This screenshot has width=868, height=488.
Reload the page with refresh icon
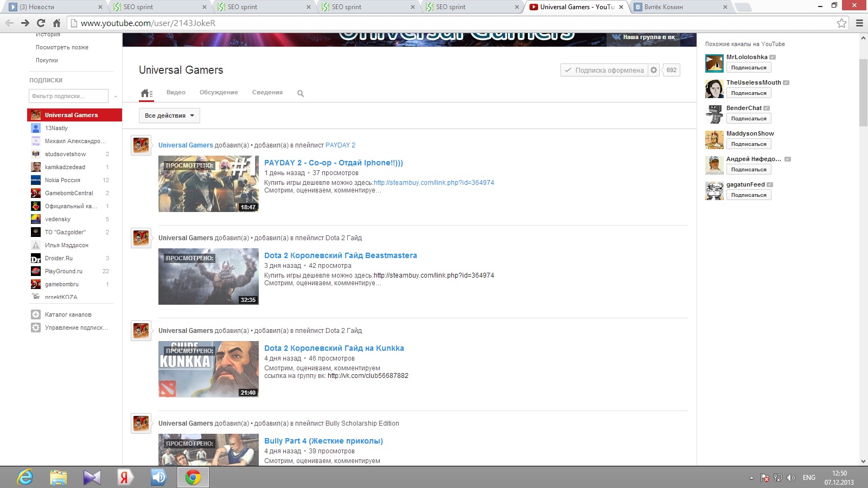[x=41, y=23]
